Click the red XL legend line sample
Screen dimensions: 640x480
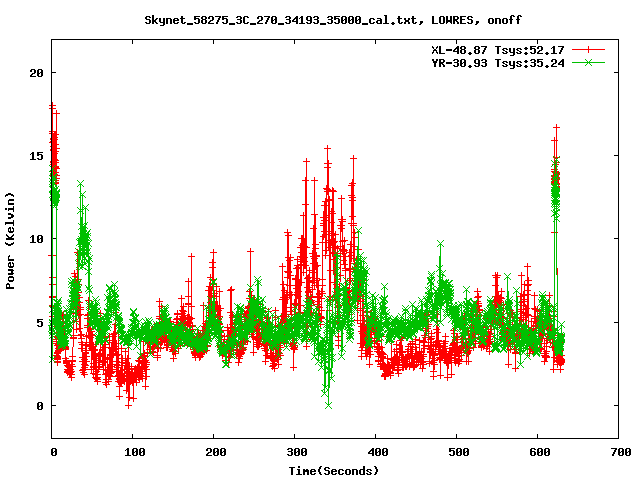[588, 50]
